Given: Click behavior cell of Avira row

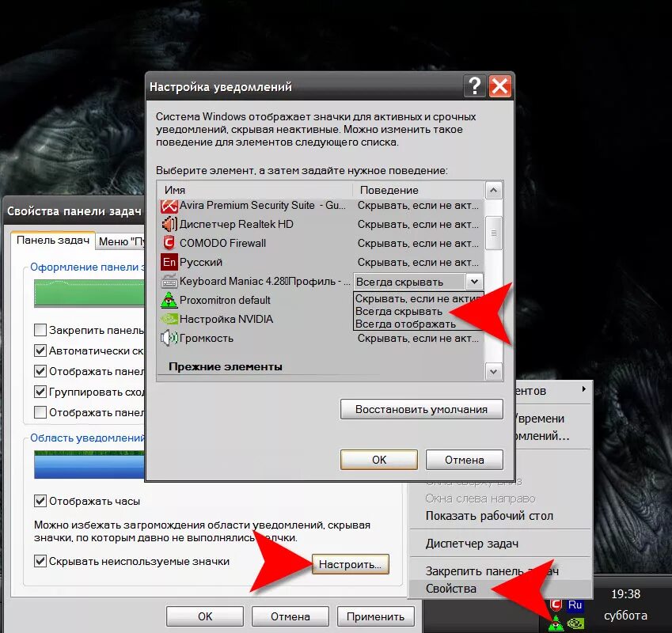Looking at the screenshot, I should point(418,206).
